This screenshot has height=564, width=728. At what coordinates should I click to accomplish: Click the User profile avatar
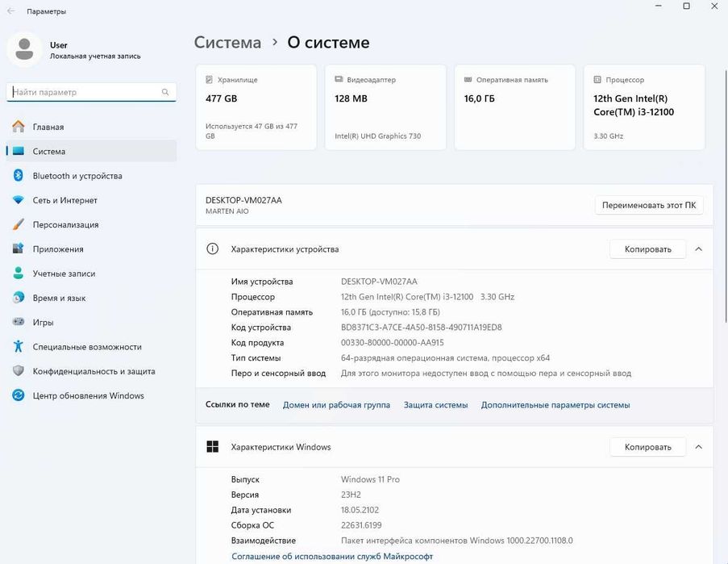(x=24, y=49)
